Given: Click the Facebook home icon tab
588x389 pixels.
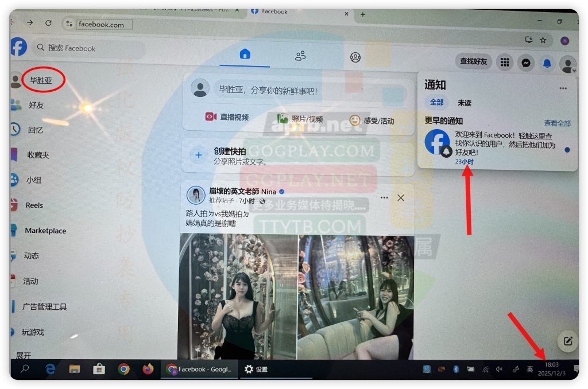Looking at the screenshot, I should tap(245, 55).
